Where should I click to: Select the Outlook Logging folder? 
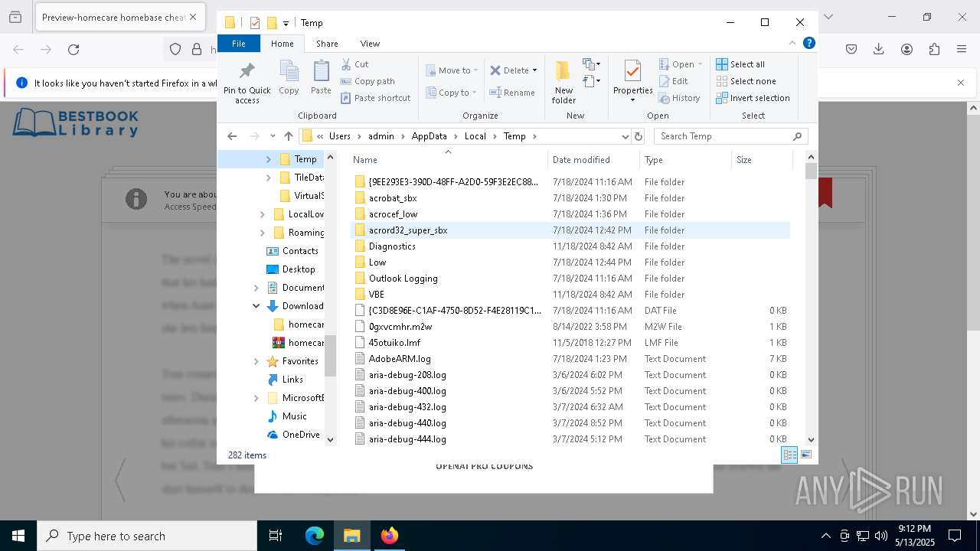(570, 279)
